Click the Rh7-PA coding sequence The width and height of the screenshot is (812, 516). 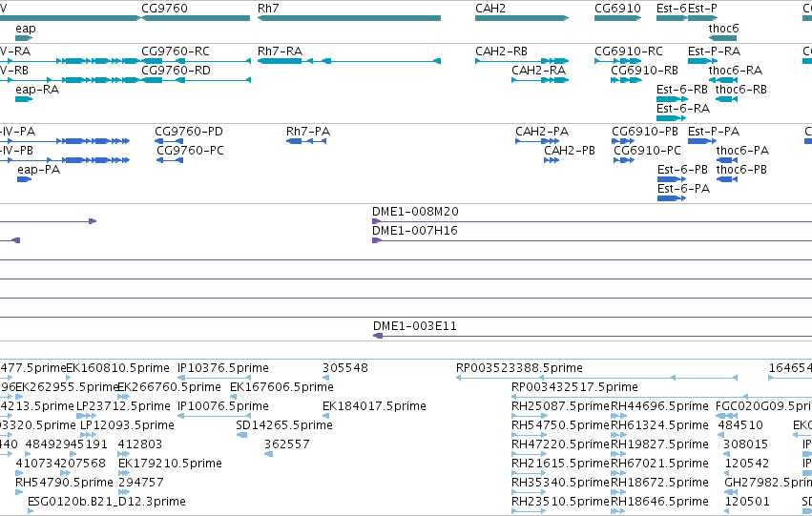pos(306,141)
